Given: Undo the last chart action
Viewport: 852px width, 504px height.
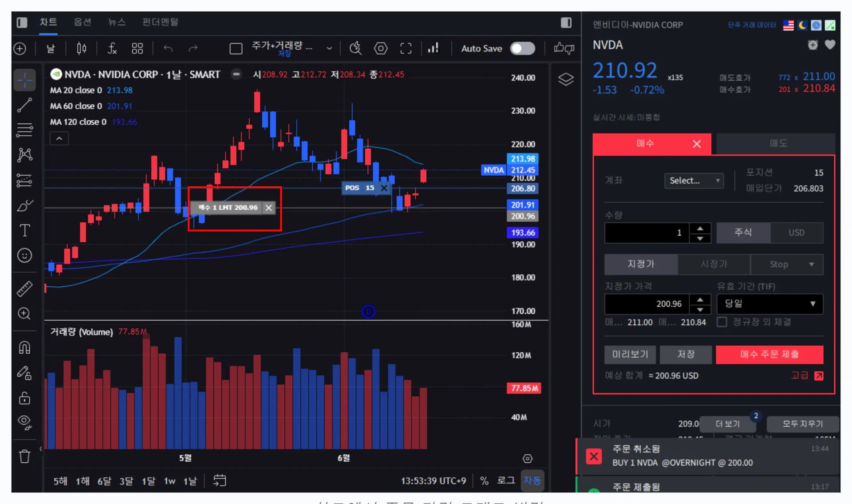Looking at the screenshot, I should coord(168,48).
